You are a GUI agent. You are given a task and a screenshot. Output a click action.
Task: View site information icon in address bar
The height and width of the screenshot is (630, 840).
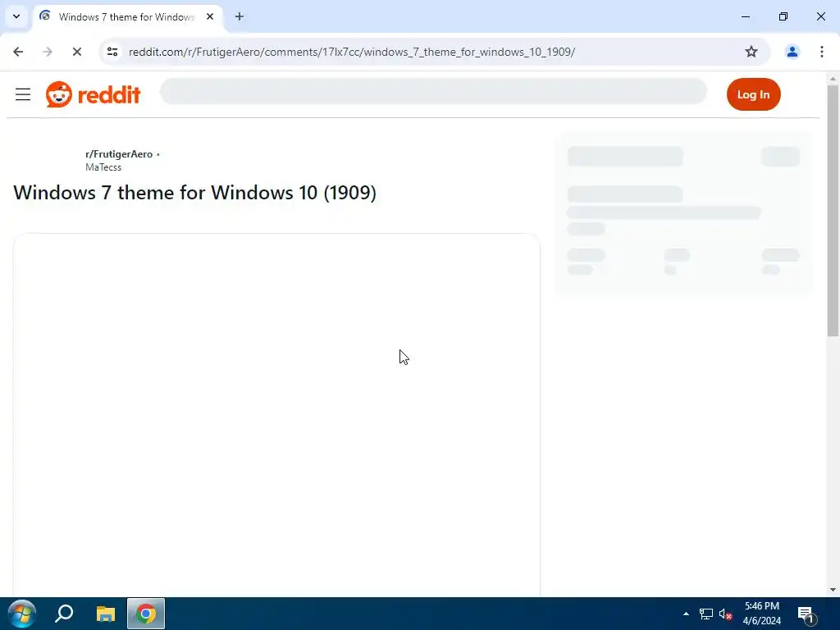[112, 52]
